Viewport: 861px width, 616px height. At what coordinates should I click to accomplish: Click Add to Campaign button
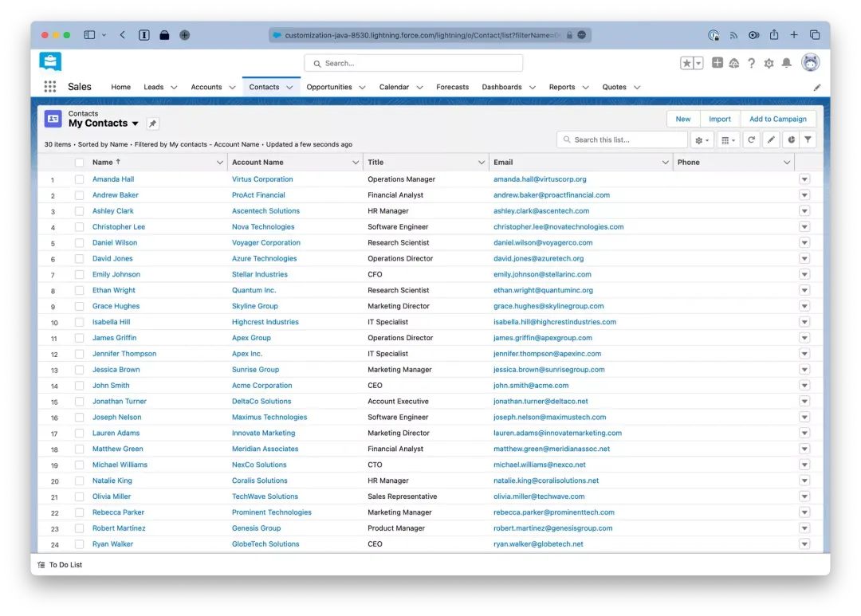tap(777, 119)
